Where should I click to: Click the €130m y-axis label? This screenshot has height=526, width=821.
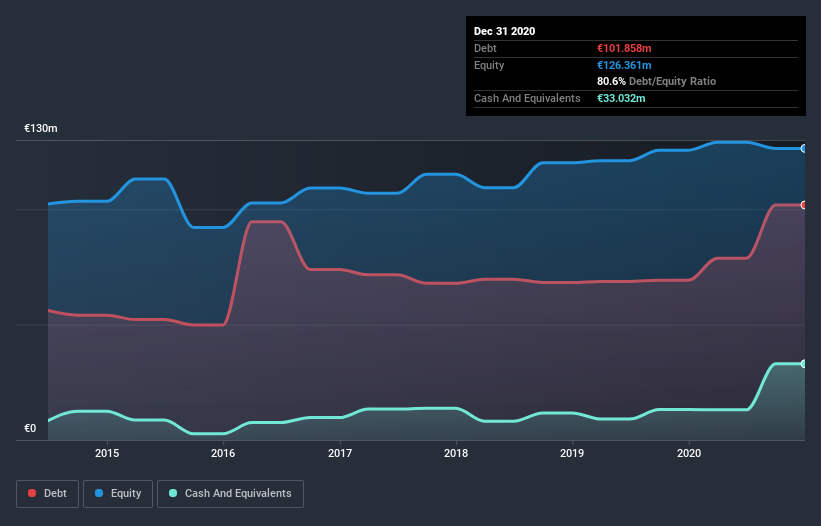(x=41, y=128)
